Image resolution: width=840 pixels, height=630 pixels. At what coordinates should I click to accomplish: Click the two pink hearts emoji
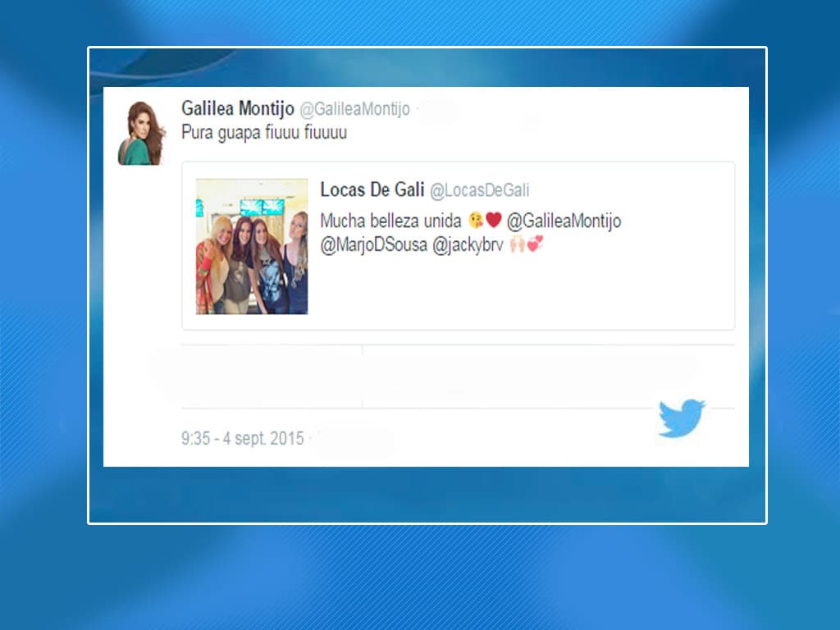point(535,244)
